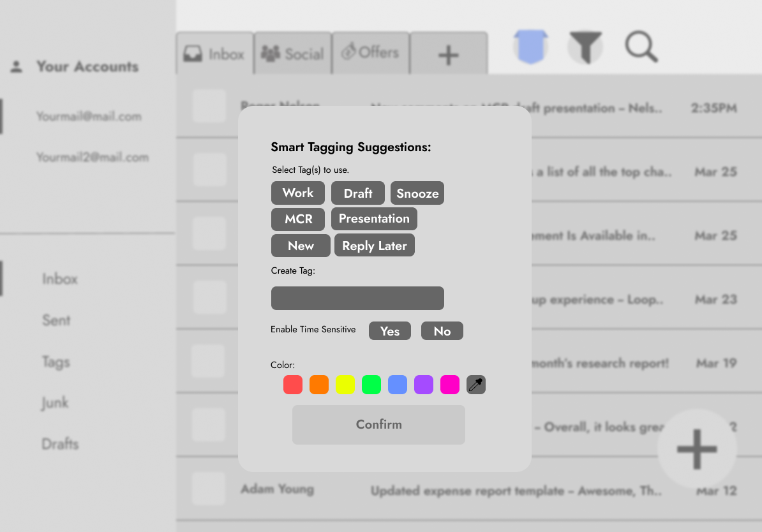Open the eyedropper custom color picker

coord(476,385)
